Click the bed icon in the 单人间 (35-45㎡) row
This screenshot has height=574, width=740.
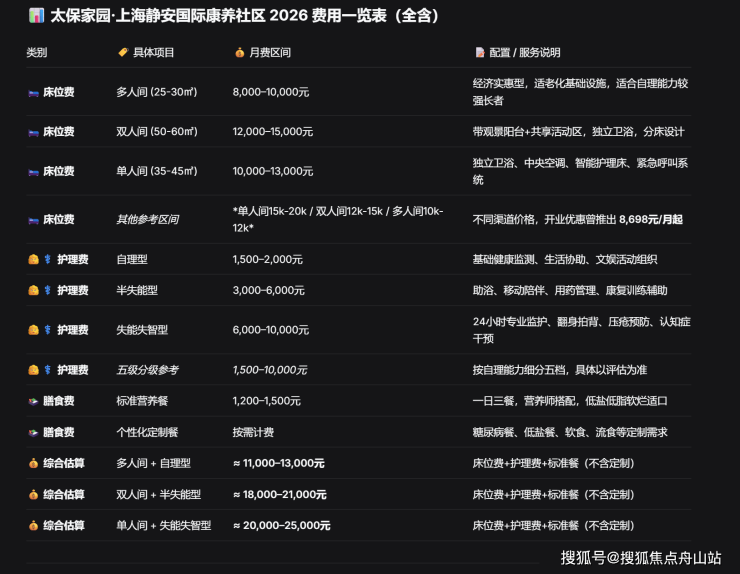(x=34, y=172)
